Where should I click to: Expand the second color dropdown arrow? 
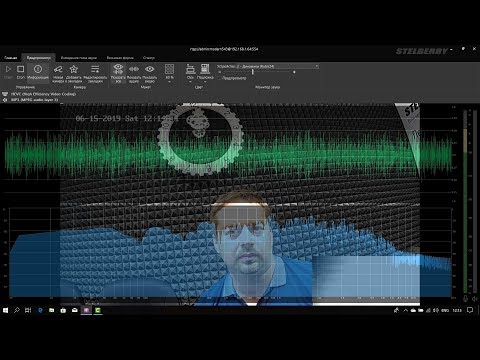pos(205,82)
